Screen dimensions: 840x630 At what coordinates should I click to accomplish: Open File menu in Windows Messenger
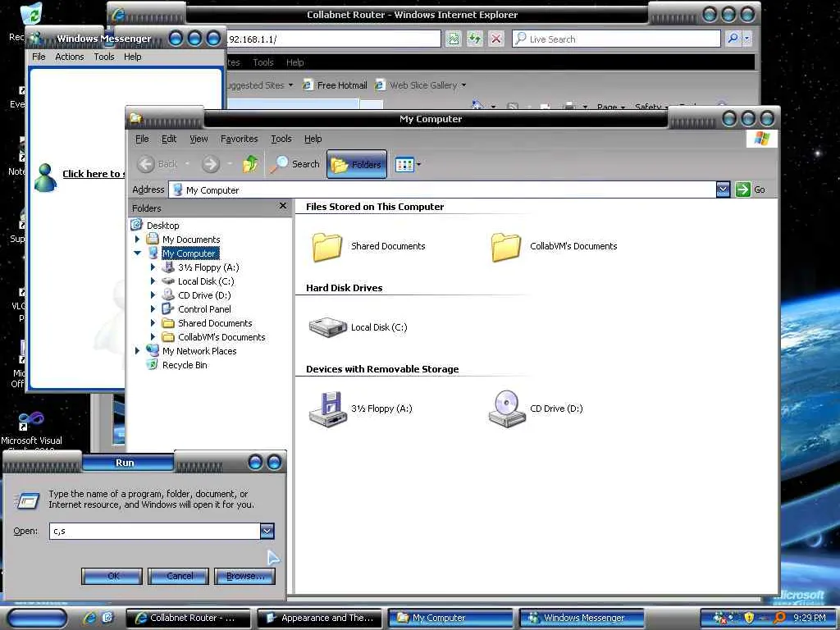pyautogui.click(x=39, y=57)
